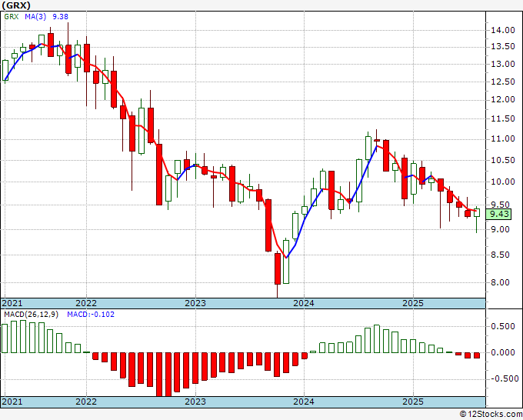Click the 10.50 price axis label
The width and height of the screenshot is (523, 420).
[x=503, y=160]
